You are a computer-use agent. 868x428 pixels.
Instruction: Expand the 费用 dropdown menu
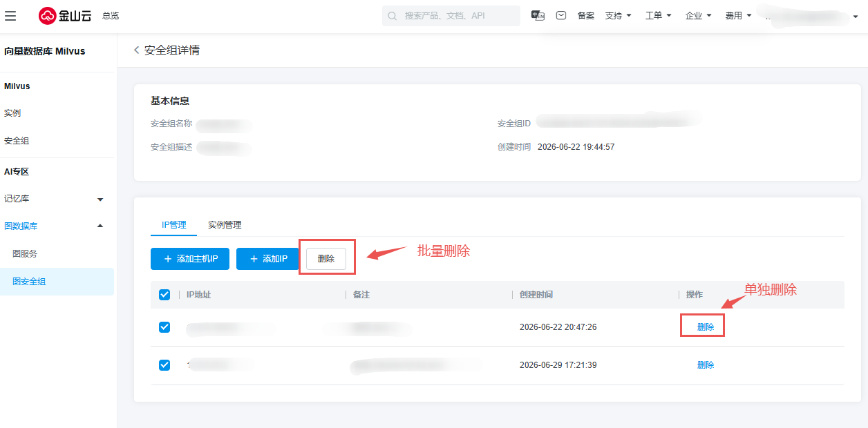click(x=739, y=15)
